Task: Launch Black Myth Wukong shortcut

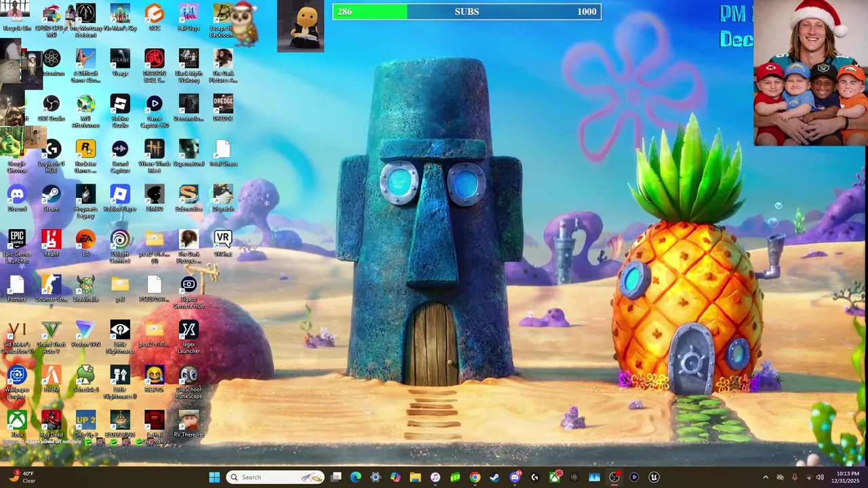Action: click(x=189, y=66)
